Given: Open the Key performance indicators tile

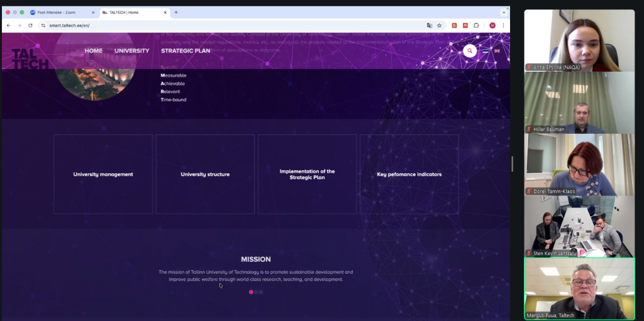Looking at the screenshot, I should pyautogui.click(x=409, y=174).
